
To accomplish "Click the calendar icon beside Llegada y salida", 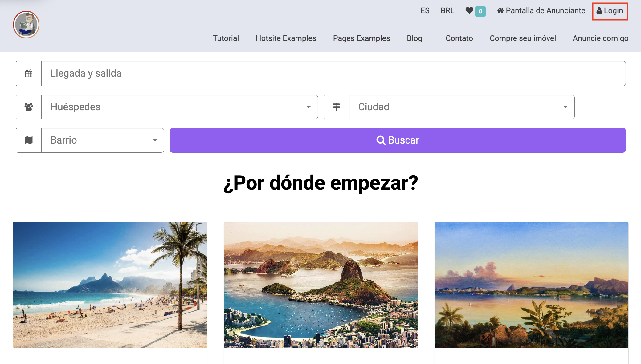I will pos(29,73).
